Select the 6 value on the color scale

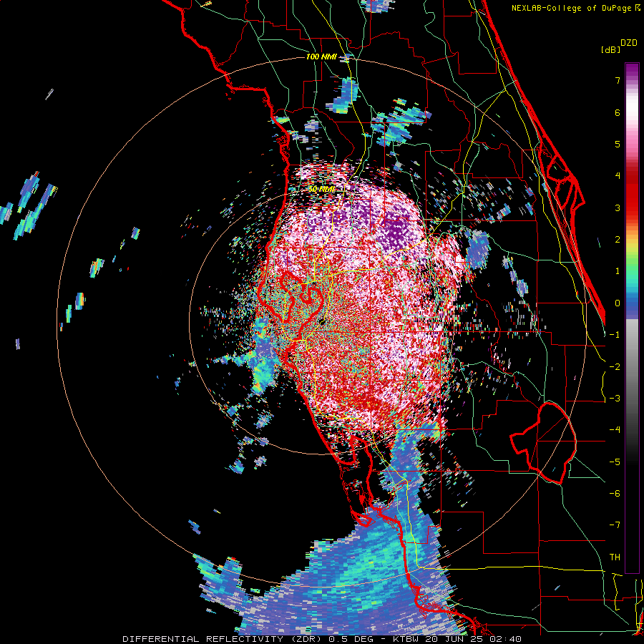point(618,112)
